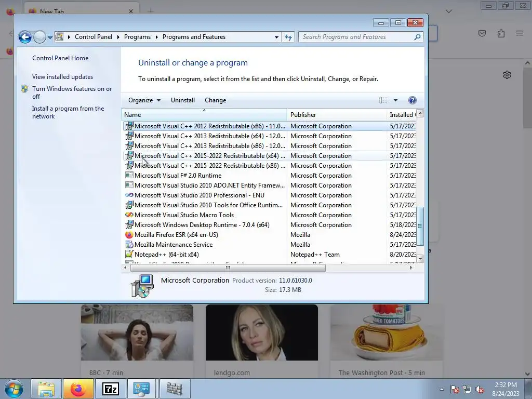
Task: Show hidden tray icons arrow
Action: [442, 389]
